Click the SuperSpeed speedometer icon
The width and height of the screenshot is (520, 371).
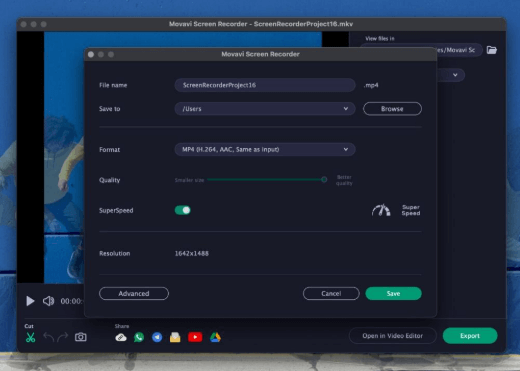tap(381, 210)
